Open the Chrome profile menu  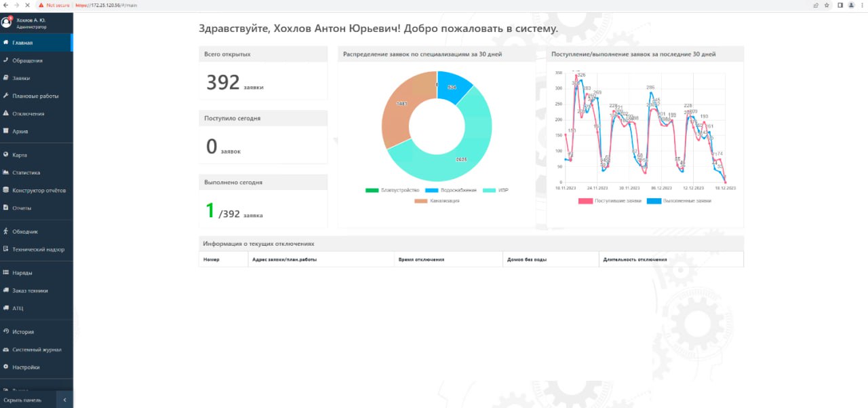point(850,5)
